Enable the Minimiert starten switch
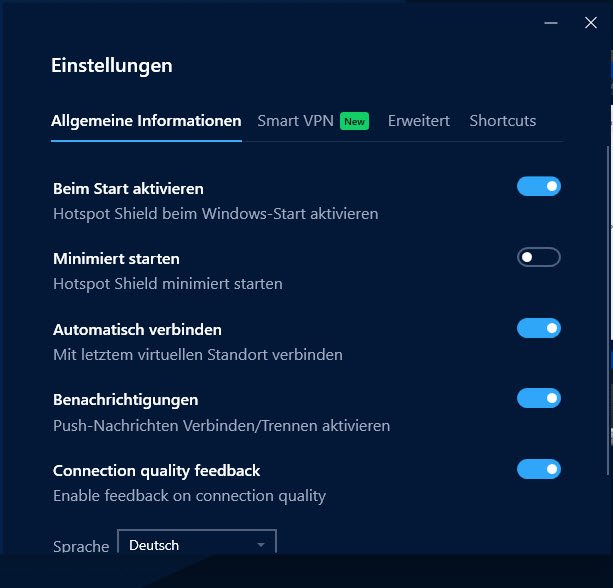613x588 pixels. click(539, 257)
